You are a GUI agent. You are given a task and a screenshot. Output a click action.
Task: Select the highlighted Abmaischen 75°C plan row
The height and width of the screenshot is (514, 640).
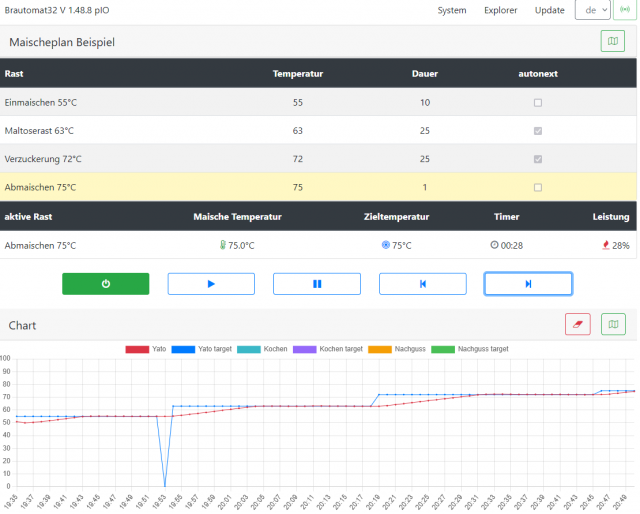[318, 187]
